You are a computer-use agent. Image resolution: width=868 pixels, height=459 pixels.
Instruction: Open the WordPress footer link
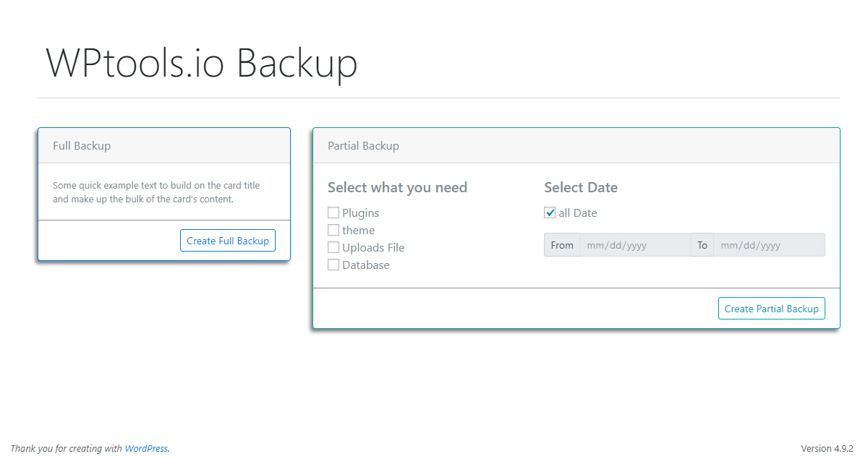[x=146, y=448]
